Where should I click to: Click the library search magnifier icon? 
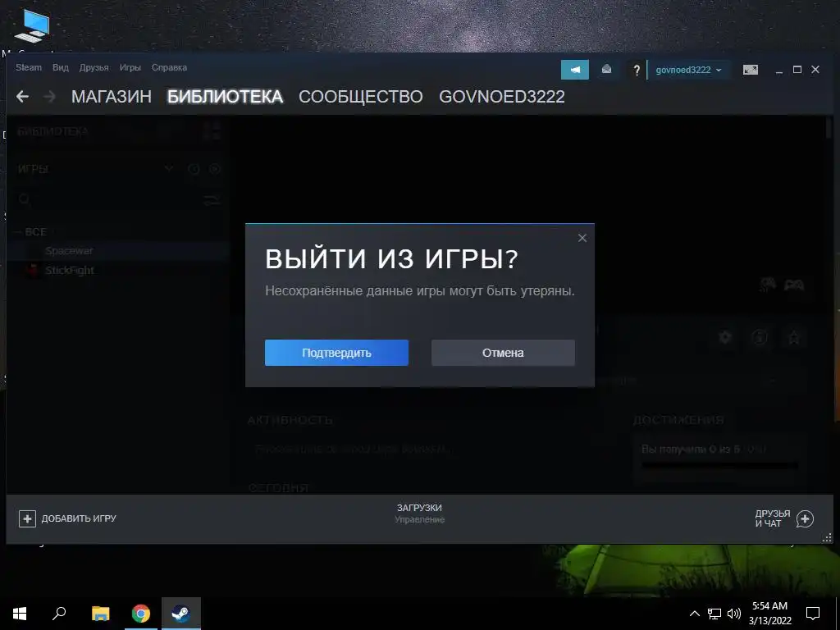[x=24, y=200]
